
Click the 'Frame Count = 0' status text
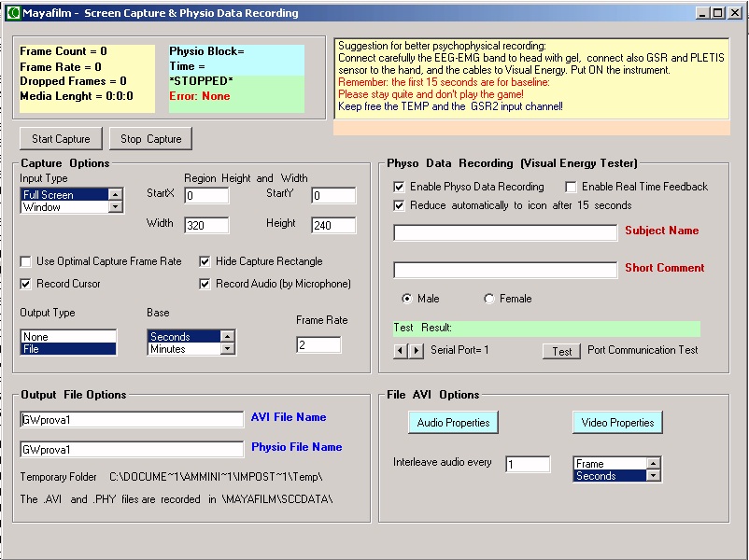point(64,51)
